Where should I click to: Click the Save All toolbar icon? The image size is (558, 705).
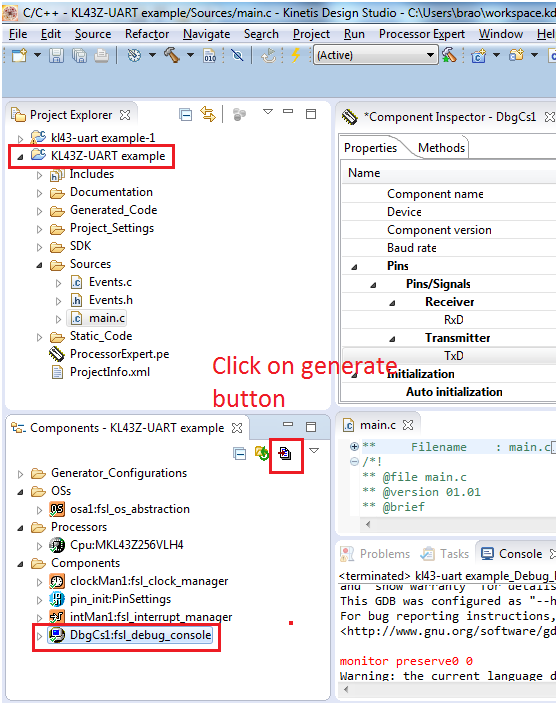click(x=80, y=55)
